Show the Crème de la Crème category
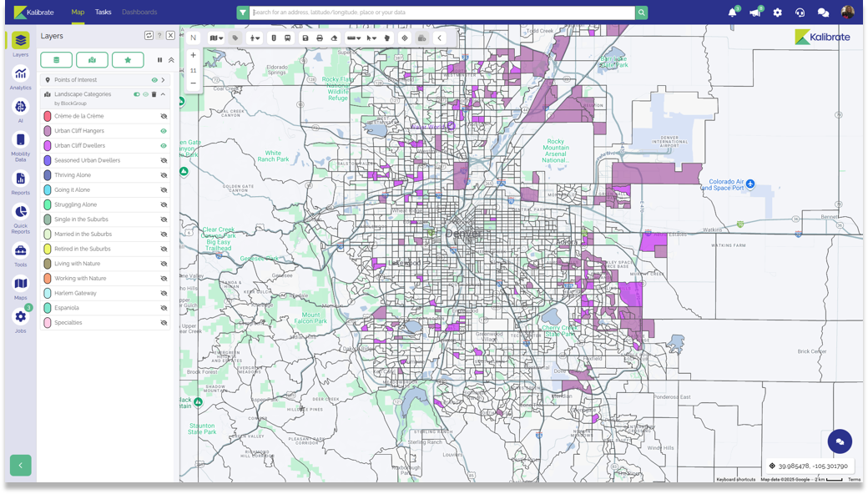The image size is (868, 494). tap(164, 117)
